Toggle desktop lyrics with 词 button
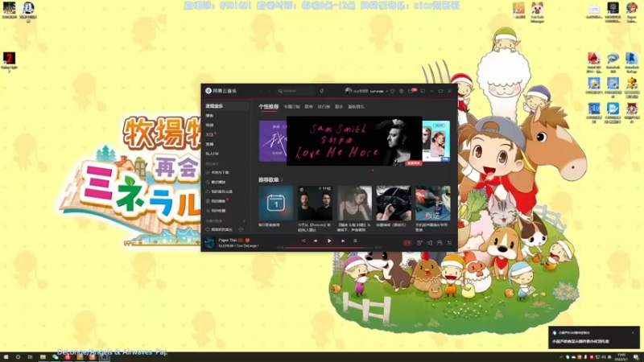 355,241
